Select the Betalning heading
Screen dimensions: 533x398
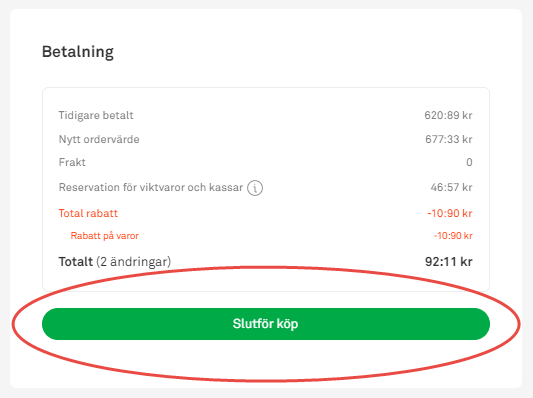pyautogui.click(x=78, y=52)
